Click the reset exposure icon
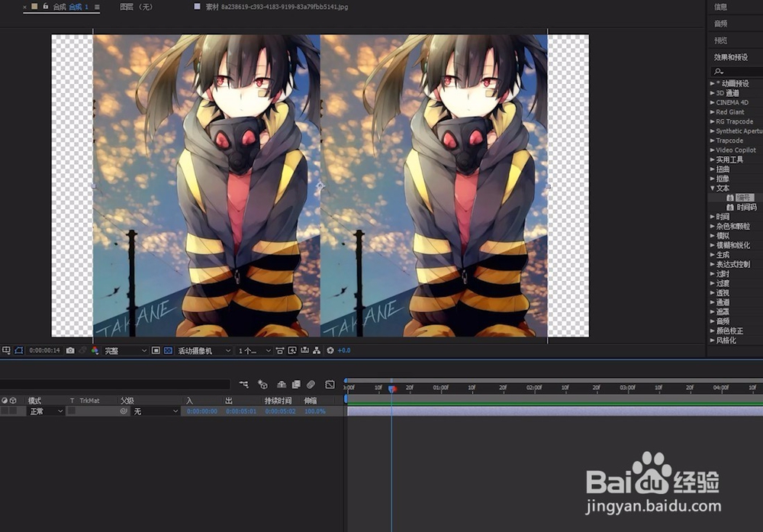763x532 pixels. [330, 350]
